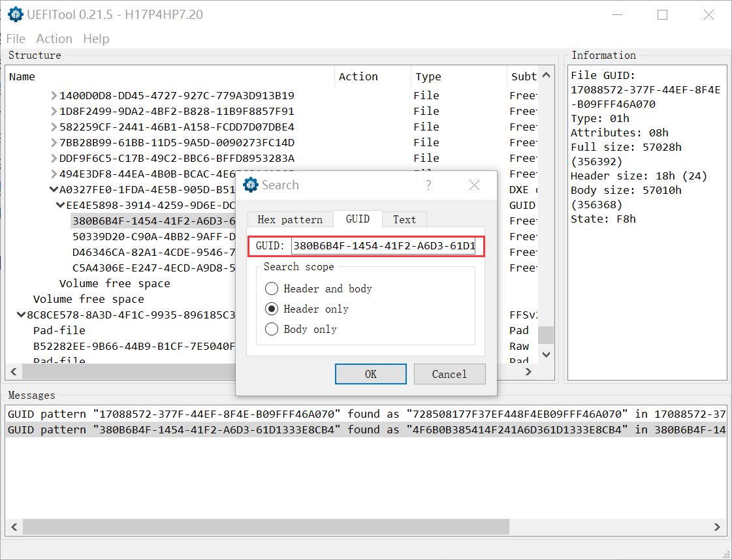This screenshot has width=732, height=560.
Task: Click the GUID input field
Action: click(383, 246)
